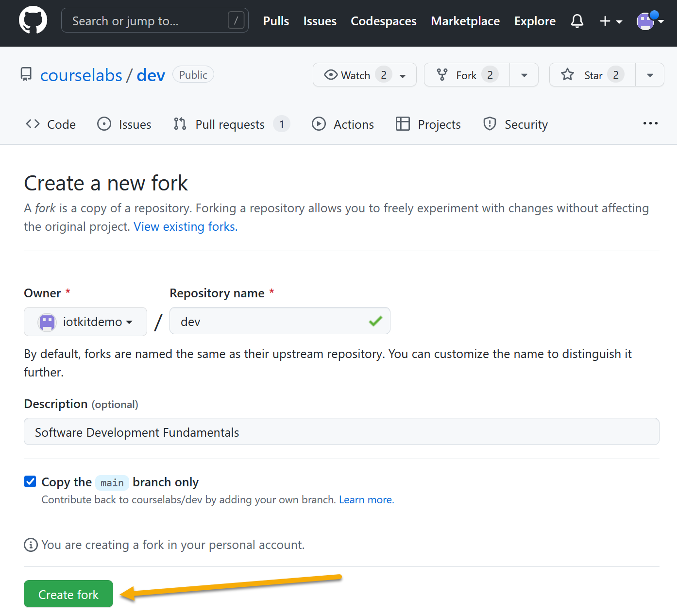Image resolution: width=677 pixels, height=616 pixels.
Task: Click the pull requests count badge 1
Action: (x=282, y=124)
